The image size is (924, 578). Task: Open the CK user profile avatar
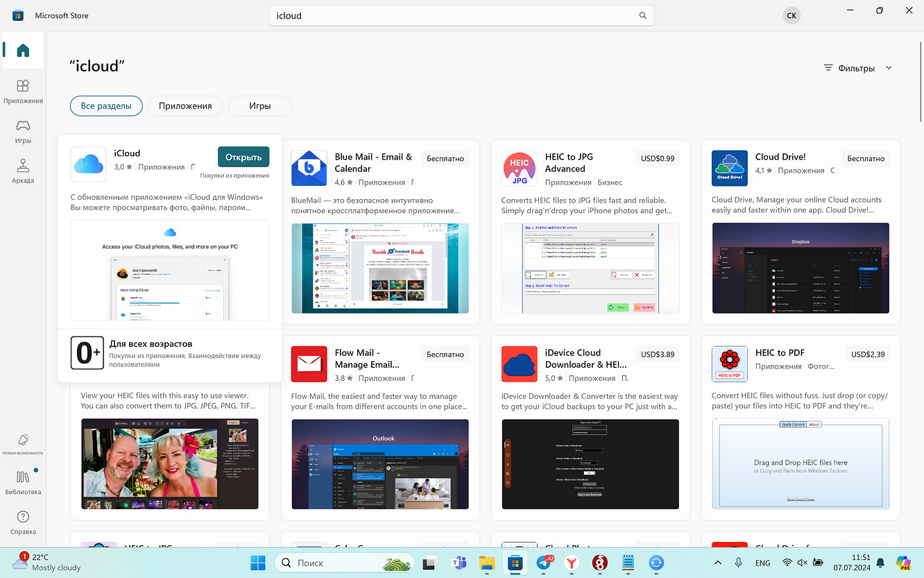[x=791, y=15]
